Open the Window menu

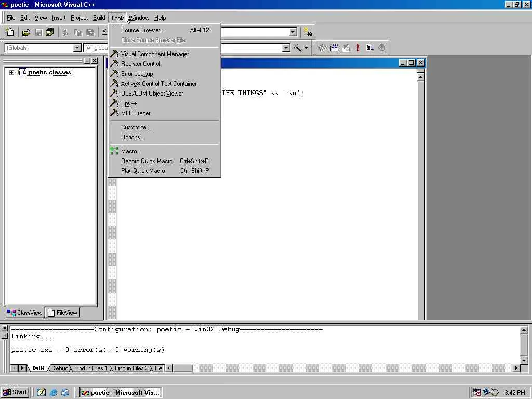coord(139,18)
